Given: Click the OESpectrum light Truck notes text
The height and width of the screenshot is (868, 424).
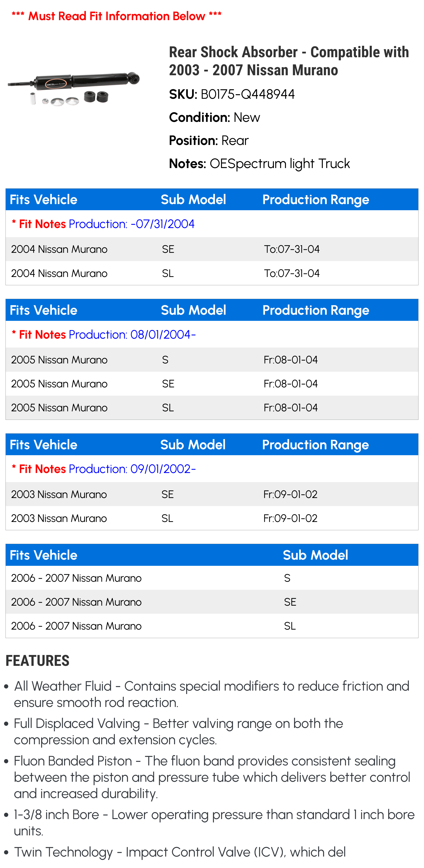Looking at the screenshot, I should [279, 164].
